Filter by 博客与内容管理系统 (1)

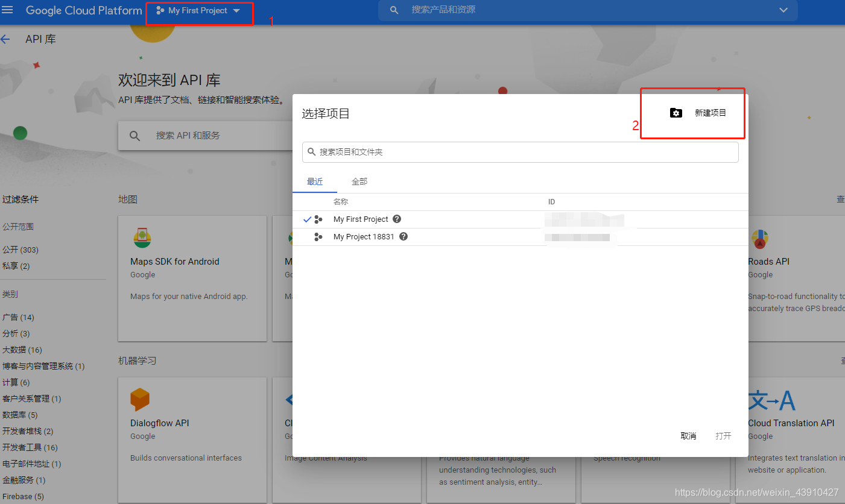pyautogui.click(x=43, y=366)
